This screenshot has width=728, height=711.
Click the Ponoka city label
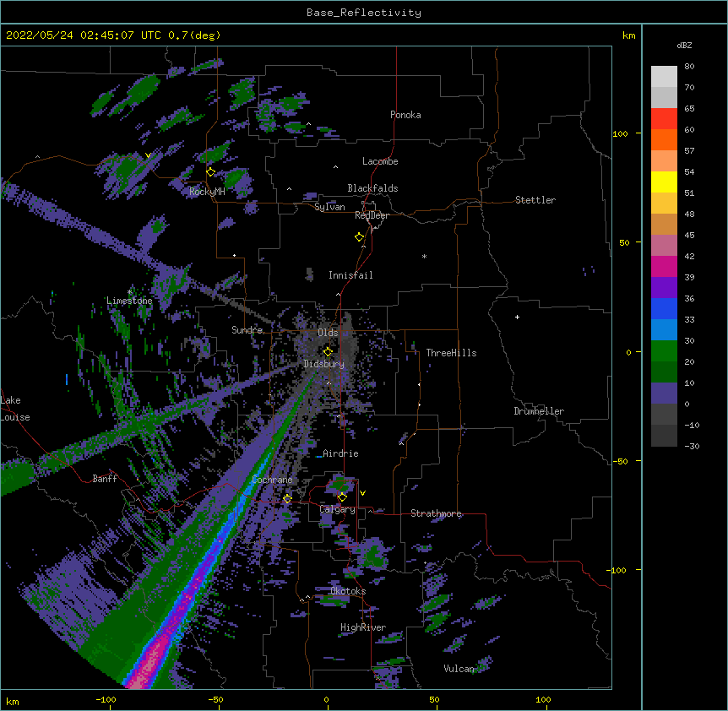coord(405,115)
